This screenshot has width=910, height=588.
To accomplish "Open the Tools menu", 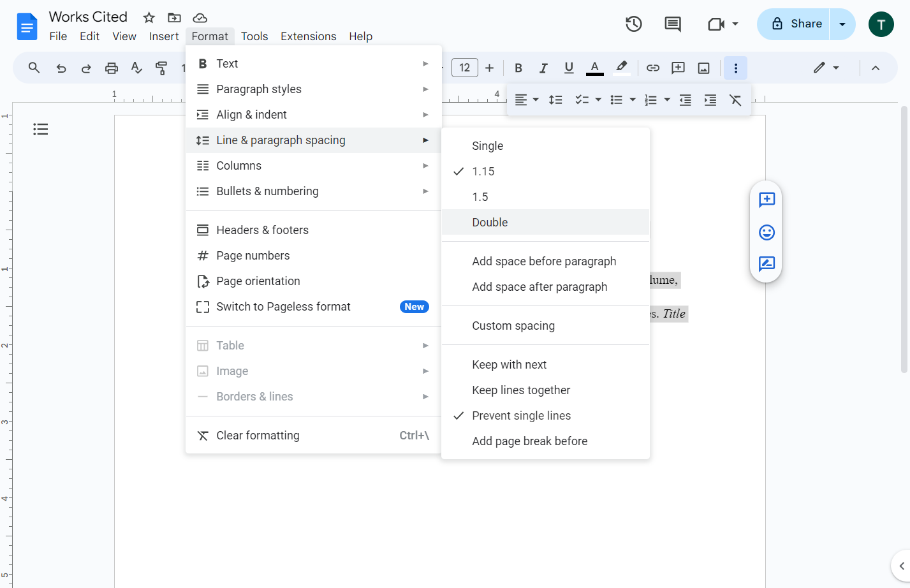I will coord(254,36).
